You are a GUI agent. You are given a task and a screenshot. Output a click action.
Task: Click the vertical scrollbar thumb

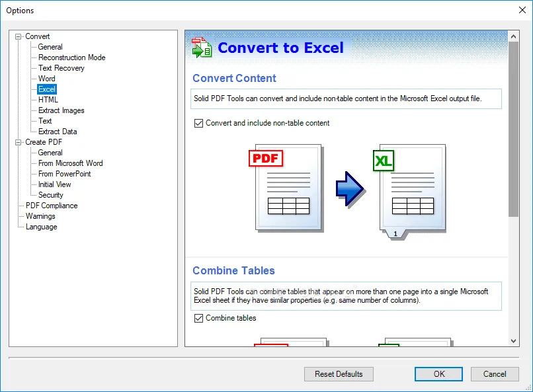pyautogui.click(x=513, y=129)
